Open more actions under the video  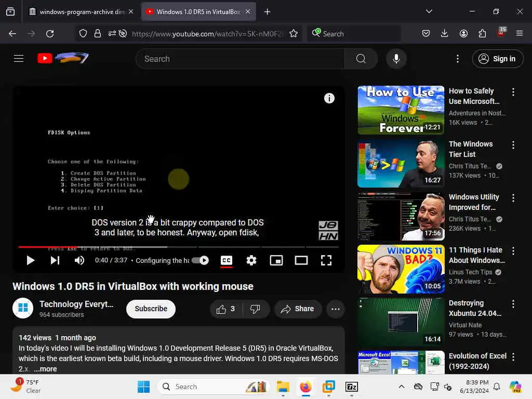tap(335, 309)
